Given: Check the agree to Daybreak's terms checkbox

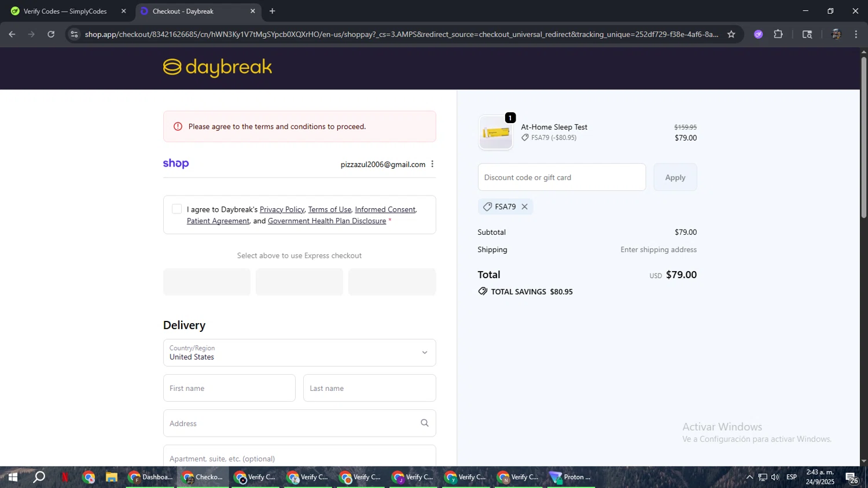Looking at the screenshot, I should [176, 209].
